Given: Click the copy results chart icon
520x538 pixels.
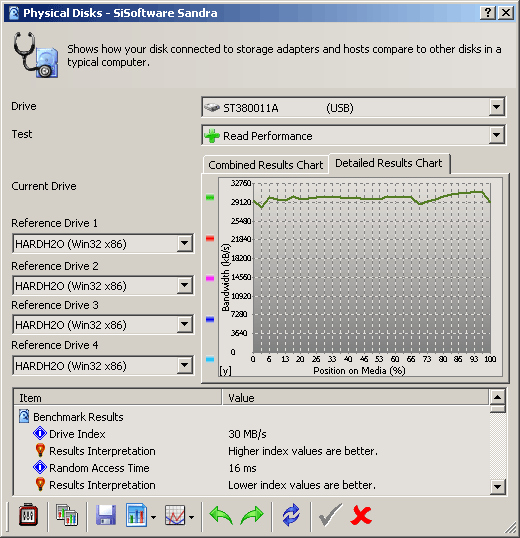Looking at the screenshot, I should pyautogui.click(x=67, y=515).
